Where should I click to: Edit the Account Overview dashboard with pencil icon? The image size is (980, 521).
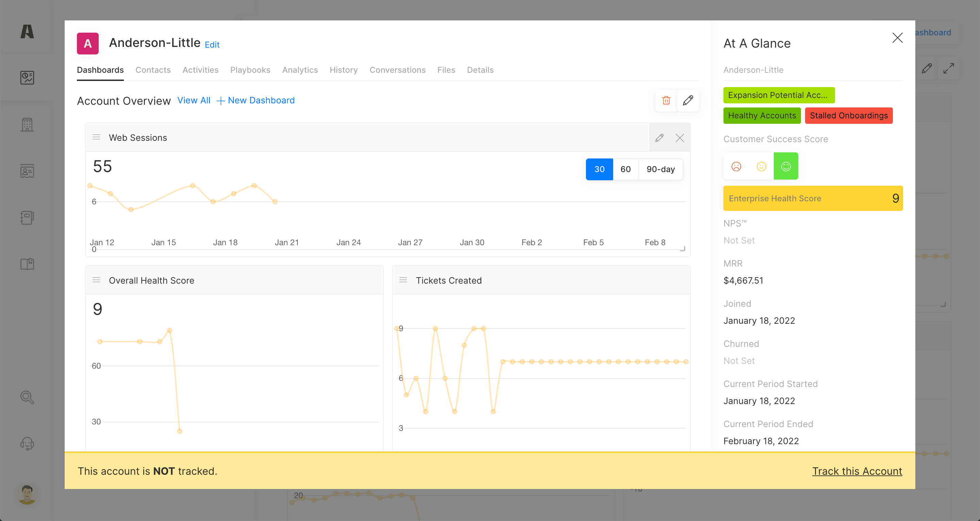click(x=688, y=100)
